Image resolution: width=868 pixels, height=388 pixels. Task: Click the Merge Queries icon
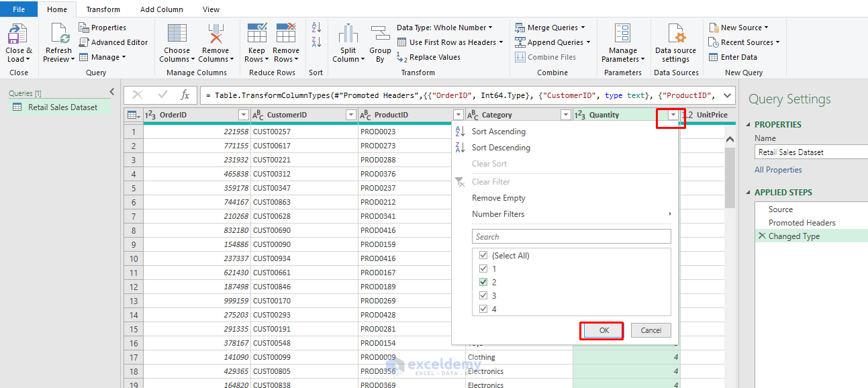(x=520, y=28)
